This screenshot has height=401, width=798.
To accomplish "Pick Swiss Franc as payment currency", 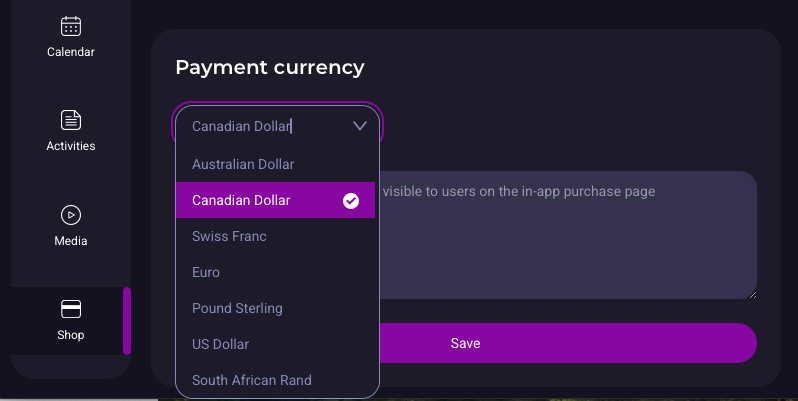I will pyautogui.click(x=229, y=236).
